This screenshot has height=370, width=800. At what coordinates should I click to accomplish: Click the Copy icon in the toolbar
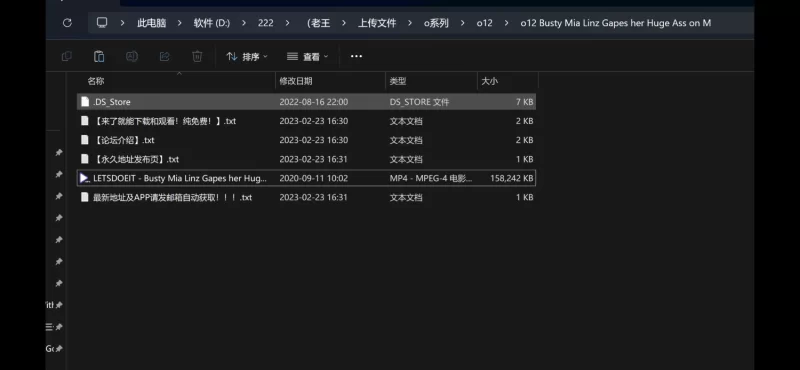pos(66,56)
